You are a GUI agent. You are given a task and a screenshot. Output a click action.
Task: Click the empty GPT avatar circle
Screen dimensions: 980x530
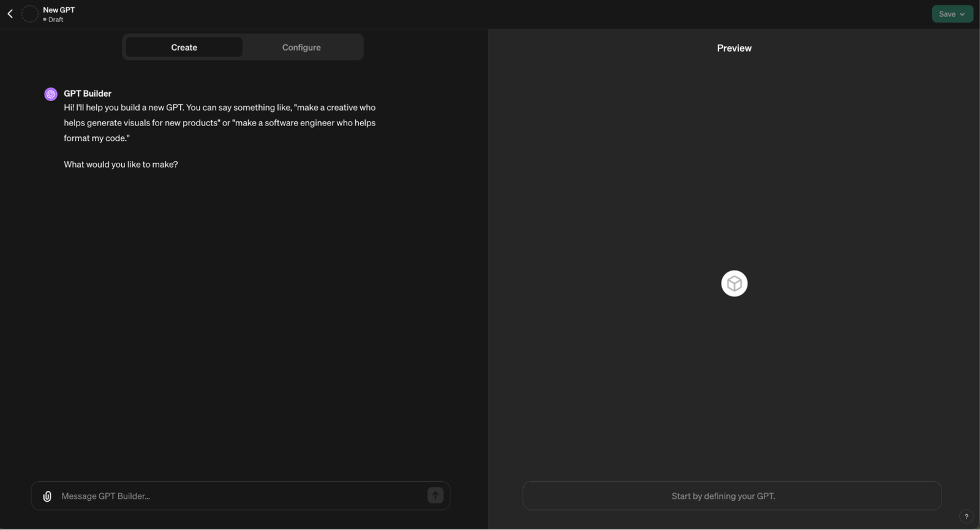29,13
